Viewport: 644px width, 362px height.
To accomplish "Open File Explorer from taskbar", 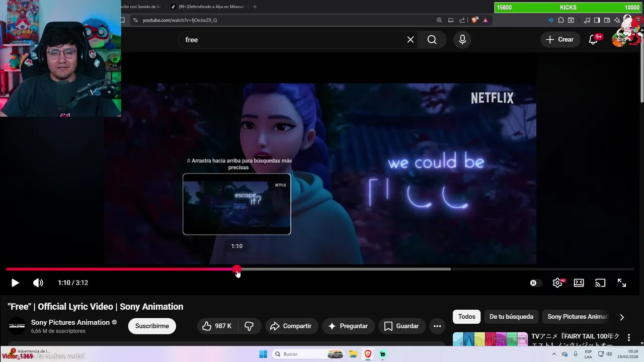I will (x=353, y=354).
